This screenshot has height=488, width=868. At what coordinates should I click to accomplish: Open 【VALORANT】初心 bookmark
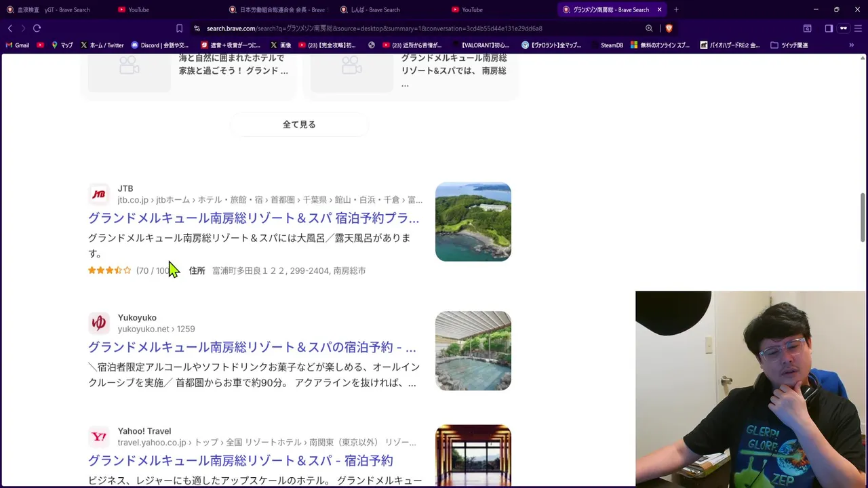coord(481,45)
